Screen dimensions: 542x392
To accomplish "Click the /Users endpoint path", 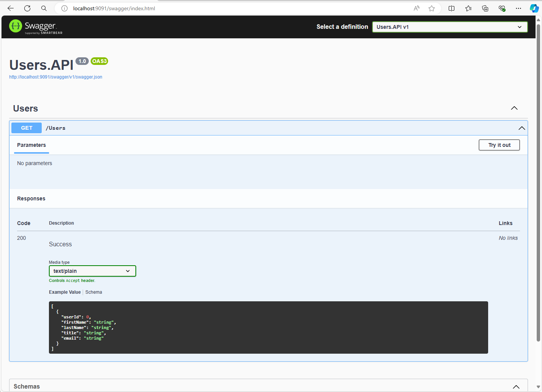I will pyautogui.click(x=56, y=128).
